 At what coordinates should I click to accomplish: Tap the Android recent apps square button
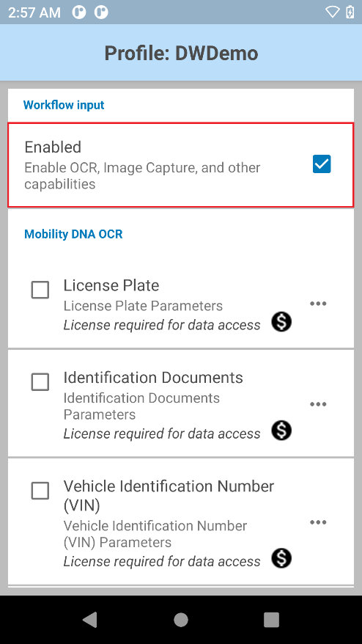[x=271, y=620]
